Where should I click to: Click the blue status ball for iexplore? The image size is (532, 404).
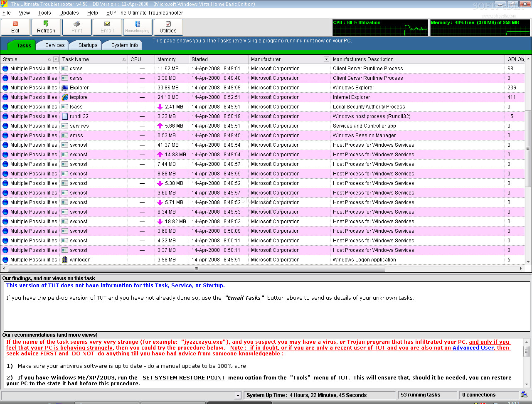click(5, 97)
